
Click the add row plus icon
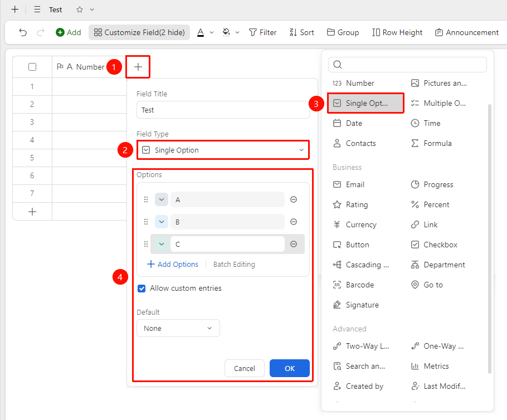(32, 212)
